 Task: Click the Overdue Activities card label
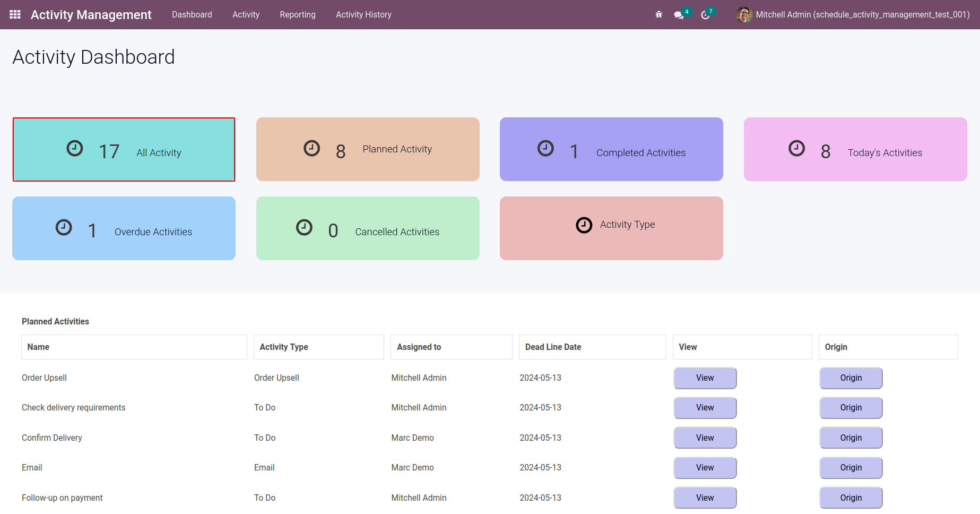point(153,232)
